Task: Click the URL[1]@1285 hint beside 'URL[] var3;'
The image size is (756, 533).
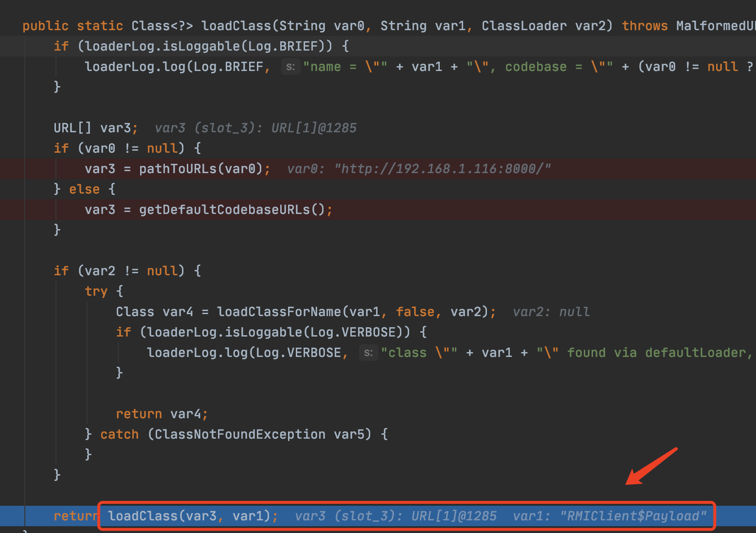Action: click(314, 128)
